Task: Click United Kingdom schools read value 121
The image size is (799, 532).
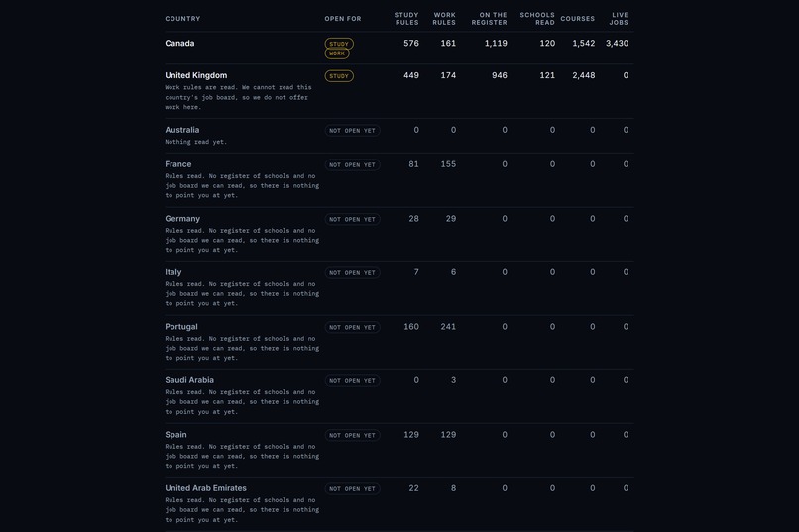Action: pos(547,75)
